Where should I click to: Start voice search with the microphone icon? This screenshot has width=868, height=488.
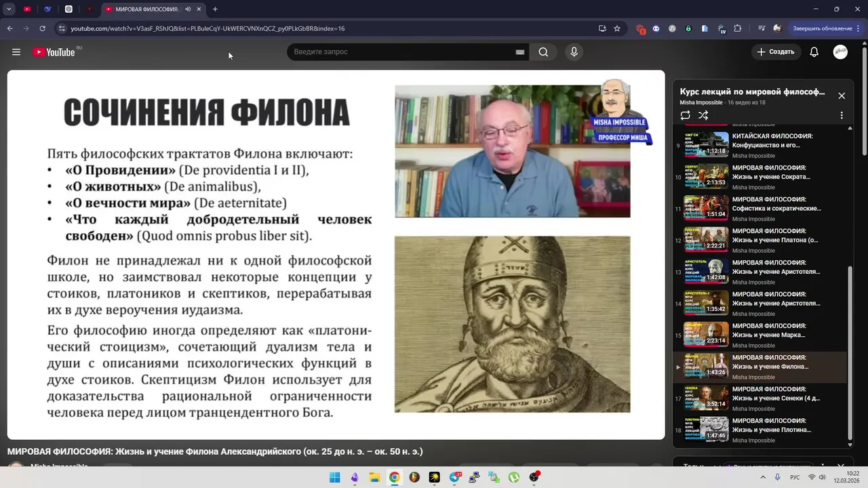coord(574,52)
